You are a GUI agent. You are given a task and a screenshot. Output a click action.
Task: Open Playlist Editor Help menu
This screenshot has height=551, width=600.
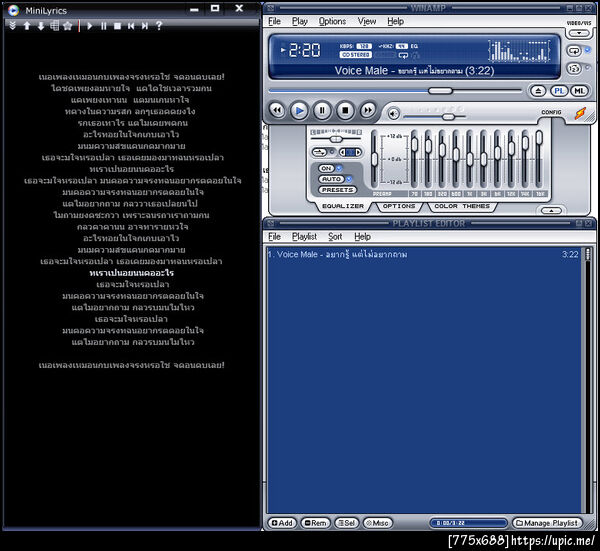point(362,237)
